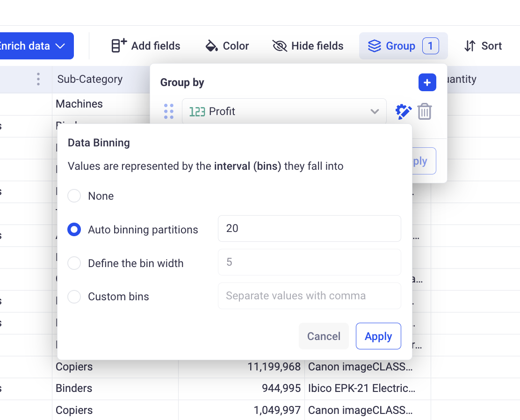Open binning settings gear-pencil icon
520x420 pixels.
click(x=403, y=112)
